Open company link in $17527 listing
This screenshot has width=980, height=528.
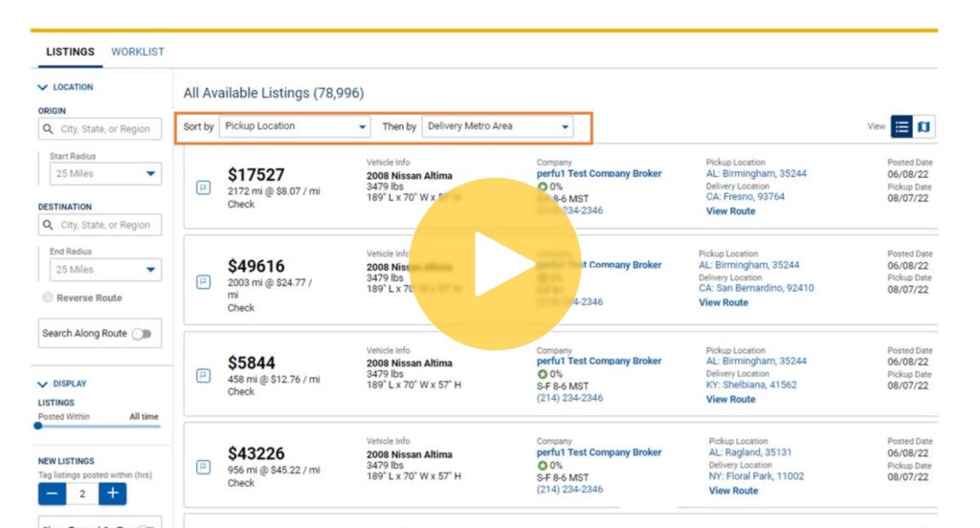(x=599, y=174)
